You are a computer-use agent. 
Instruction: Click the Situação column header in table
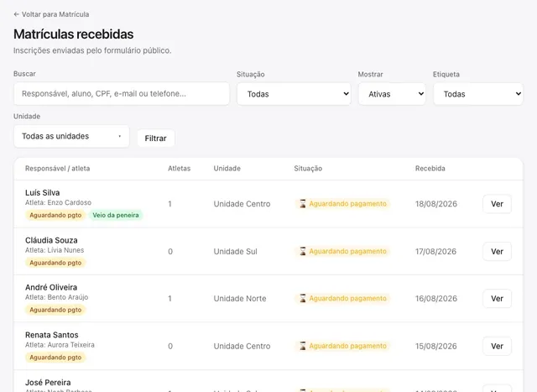tap(308, 168)
